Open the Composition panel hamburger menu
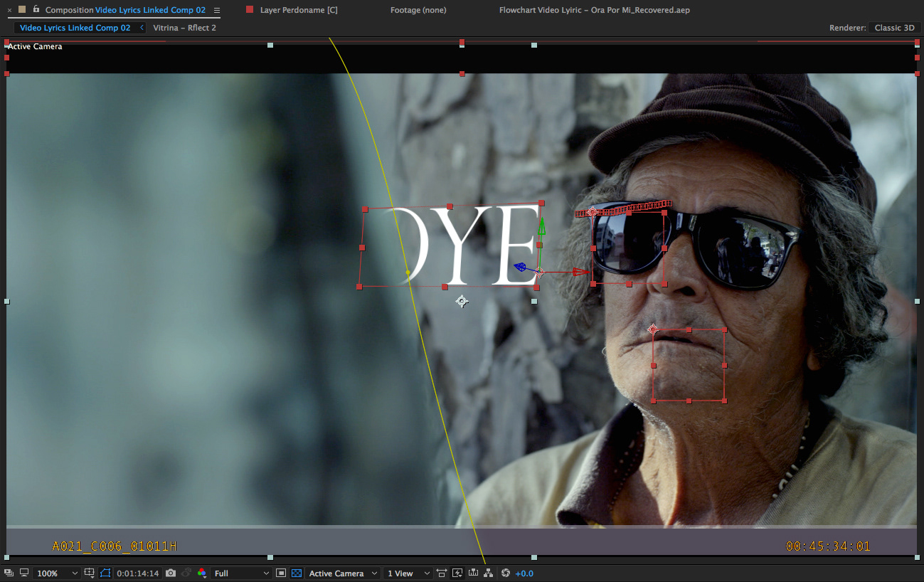The image size is (924, 582). click(x=217, y=10)
